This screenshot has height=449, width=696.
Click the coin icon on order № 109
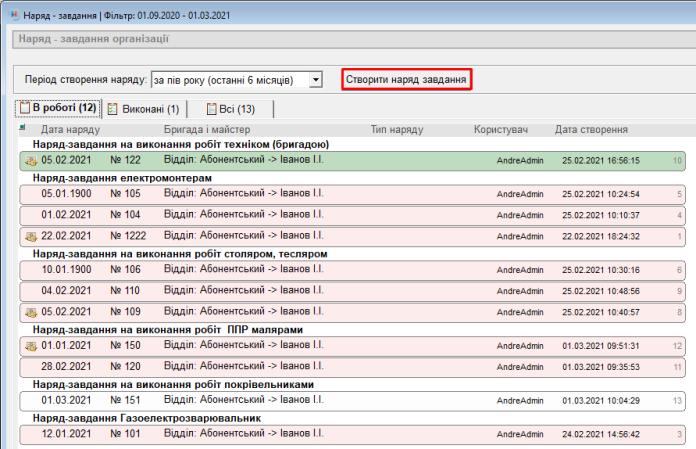pyautogui.click(x=30, y=312)
